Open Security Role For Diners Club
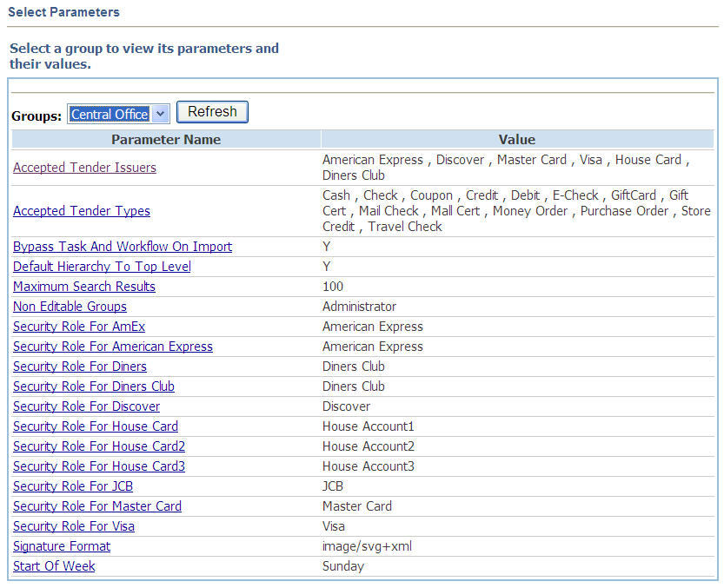 (x=94, y=386)
